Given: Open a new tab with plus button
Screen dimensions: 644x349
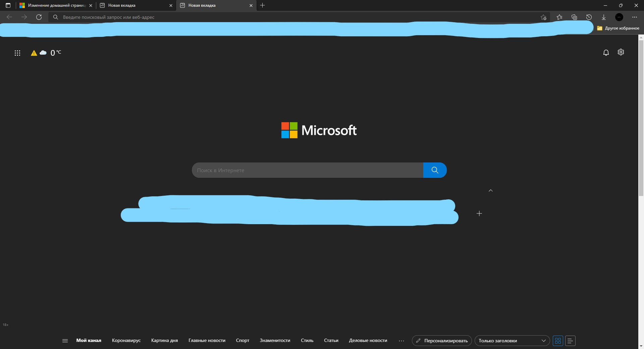Looking at the screenshot, I should pos(263,5).
